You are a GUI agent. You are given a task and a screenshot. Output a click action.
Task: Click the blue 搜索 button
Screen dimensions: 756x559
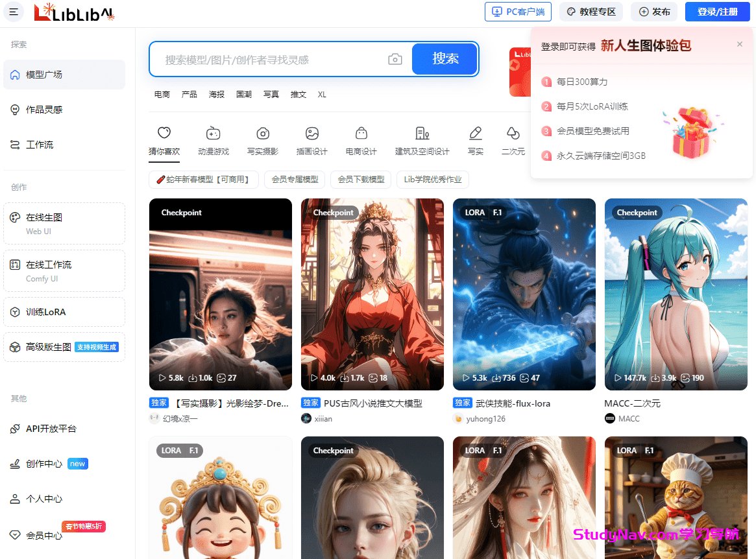click(x=445, y=59)
